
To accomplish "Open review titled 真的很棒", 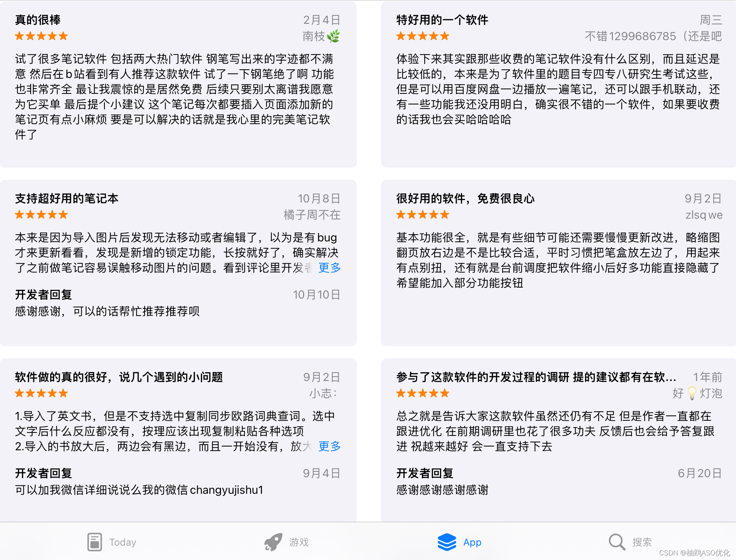I will tap(38, 20).
